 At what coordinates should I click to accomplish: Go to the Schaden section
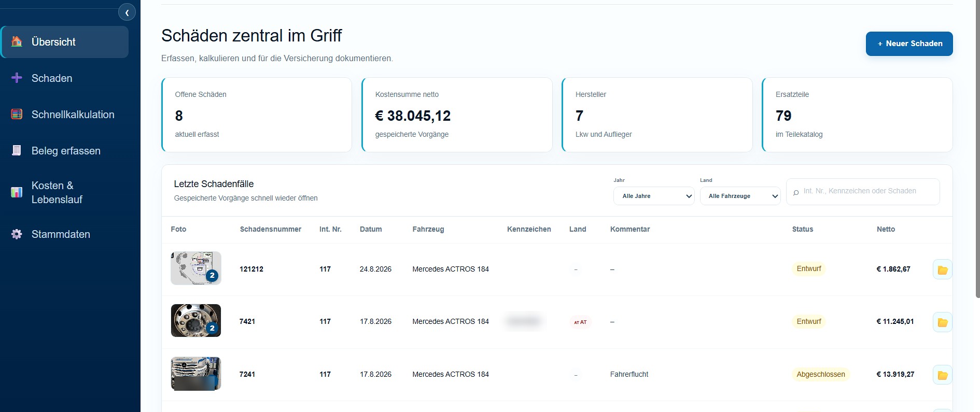pos(65,78)
